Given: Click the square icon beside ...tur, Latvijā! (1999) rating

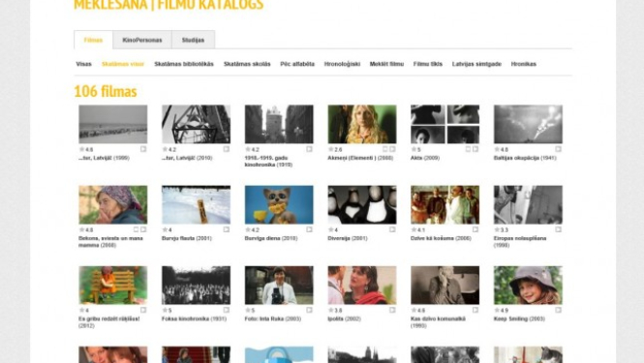Looking at the screenshot, I should pyautogui.click(x=143, y=149).
